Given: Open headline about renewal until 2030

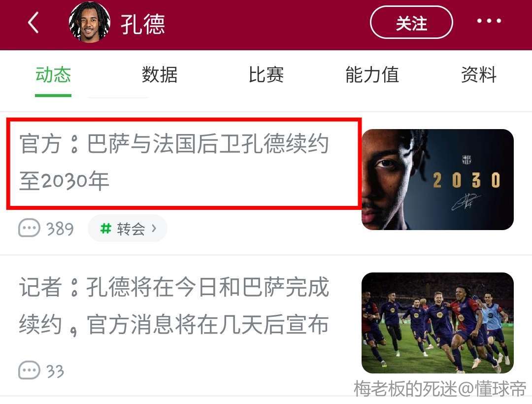Looking at the screenshot, I should pyautogui.click(x=174, y=162).
